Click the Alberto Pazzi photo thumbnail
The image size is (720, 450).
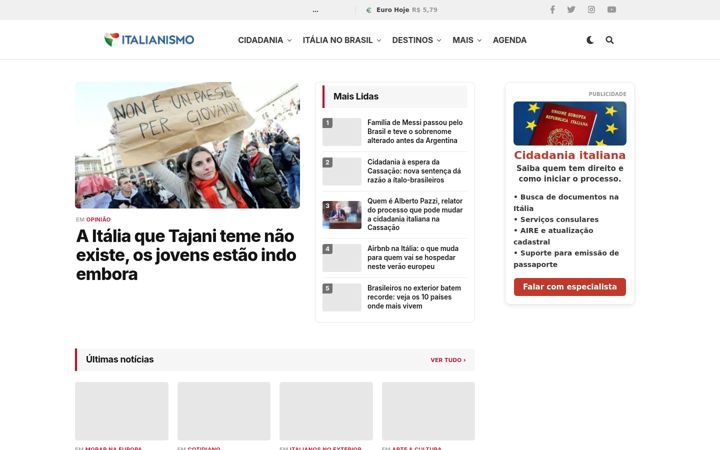coord(342,214)
